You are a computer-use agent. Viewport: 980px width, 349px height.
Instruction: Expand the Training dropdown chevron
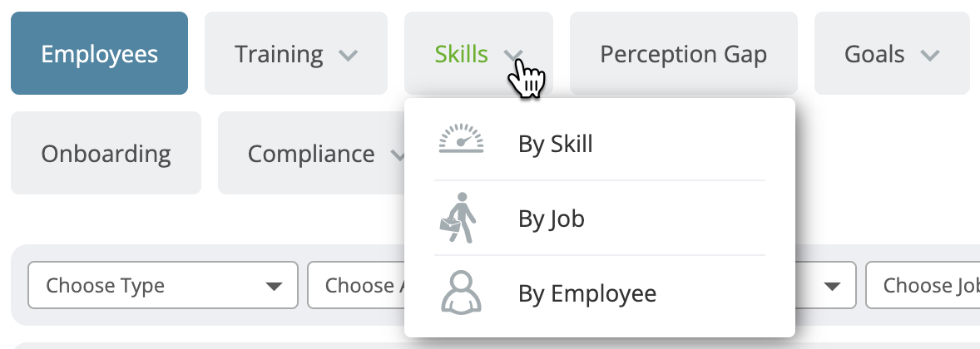(348, 56)
